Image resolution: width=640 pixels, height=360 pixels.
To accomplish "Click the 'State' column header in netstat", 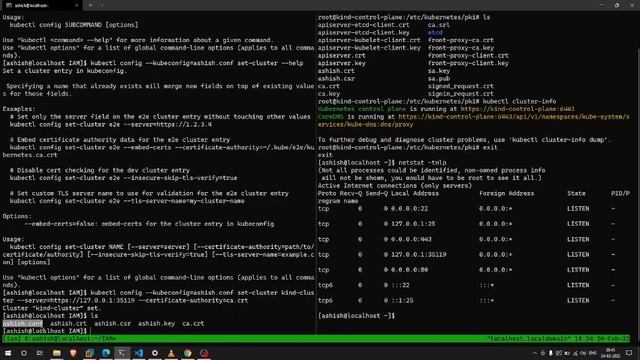I will 576,193.
